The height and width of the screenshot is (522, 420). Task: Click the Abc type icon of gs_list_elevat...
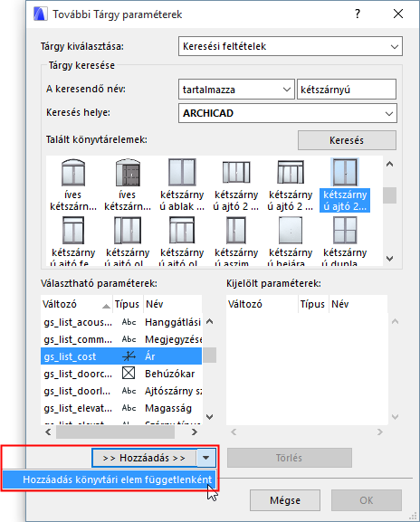pyautogui.click(x=129, y=408)
